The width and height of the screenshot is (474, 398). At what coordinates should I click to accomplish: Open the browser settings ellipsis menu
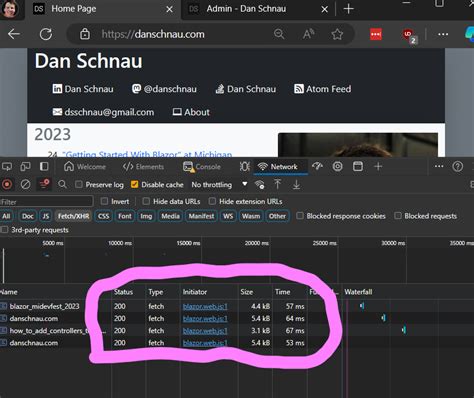(x=443, y=34)
